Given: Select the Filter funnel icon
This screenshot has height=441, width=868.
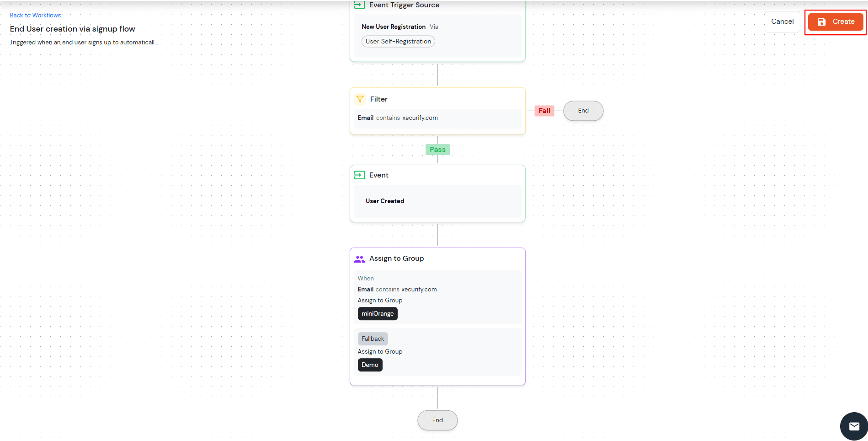Looking at the screenshot, I should (x=360, y=99).
